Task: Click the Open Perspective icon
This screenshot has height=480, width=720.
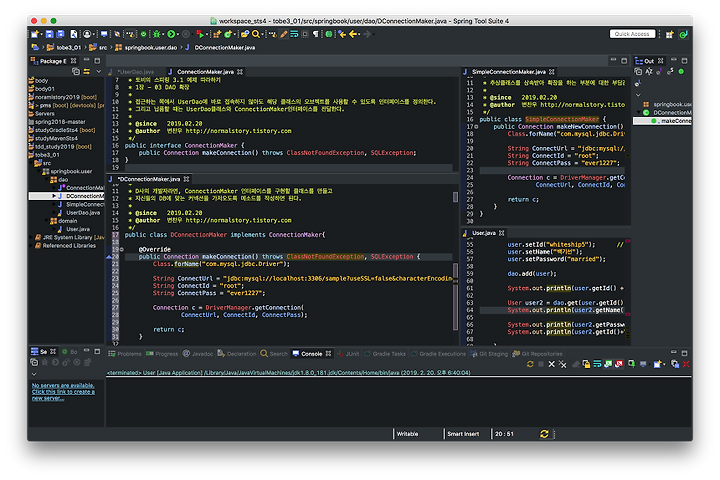Action: pos(669,34)
